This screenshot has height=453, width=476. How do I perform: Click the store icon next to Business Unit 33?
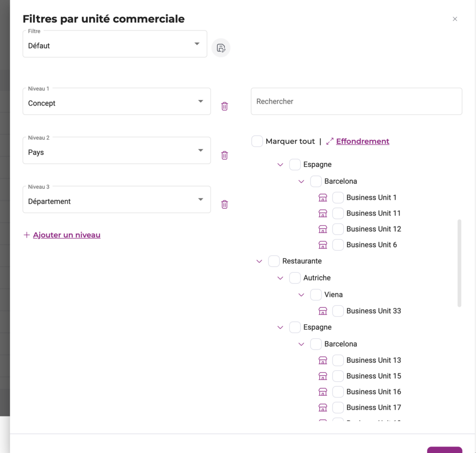tap(323, 311)
